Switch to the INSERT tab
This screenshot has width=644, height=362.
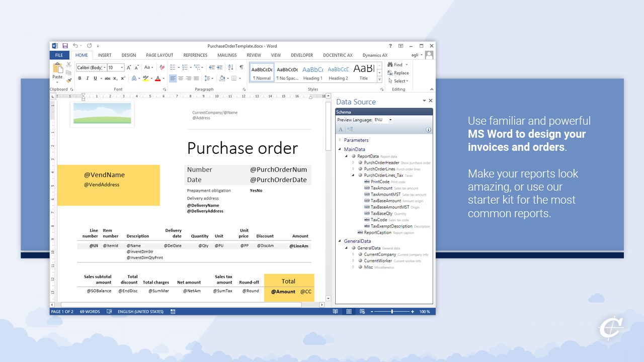105,55
